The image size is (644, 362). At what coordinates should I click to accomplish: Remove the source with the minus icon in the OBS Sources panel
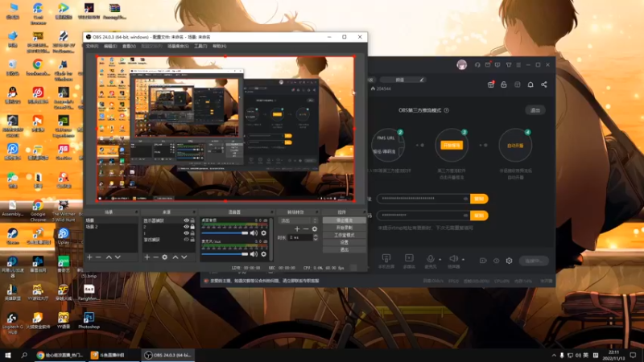(x=155, y=257)
